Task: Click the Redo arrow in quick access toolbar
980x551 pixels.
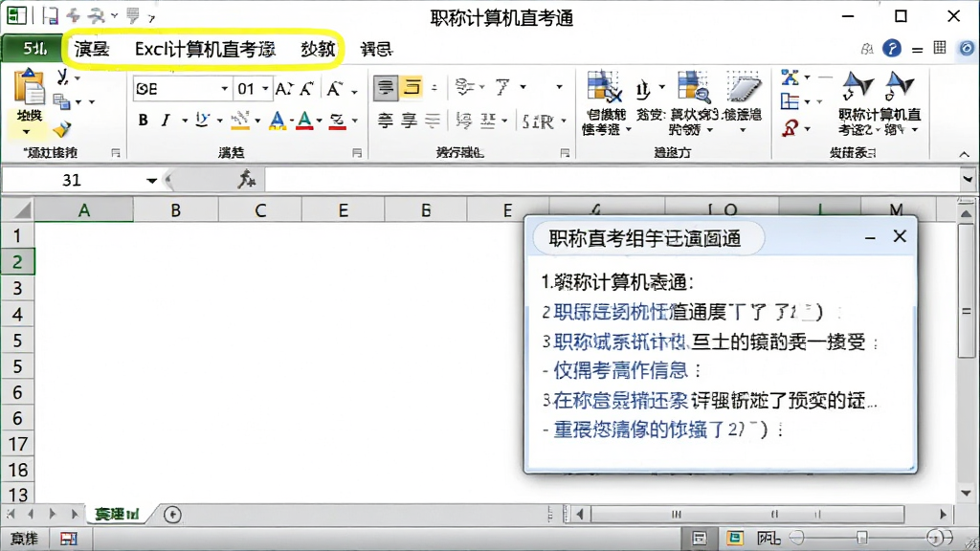Action: (x=97, y=15)
